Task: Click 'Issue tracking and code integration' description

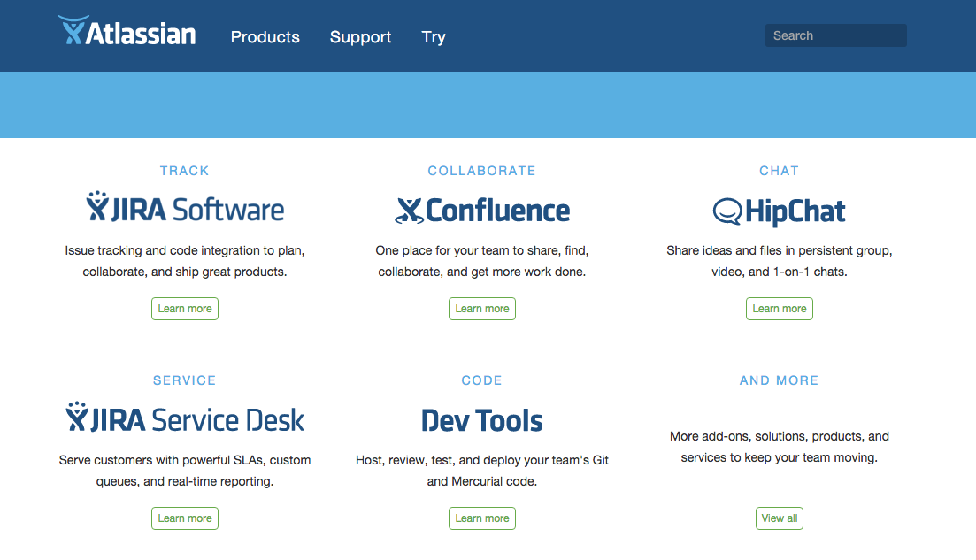Action: [185, 261]
